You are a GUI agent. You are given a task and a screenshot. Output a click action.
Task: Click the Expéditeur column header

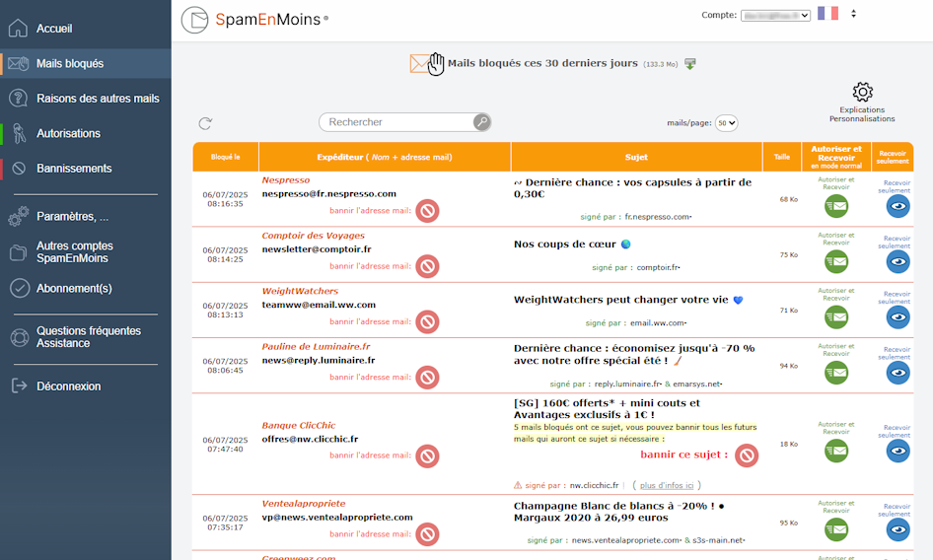click(385, 157)
